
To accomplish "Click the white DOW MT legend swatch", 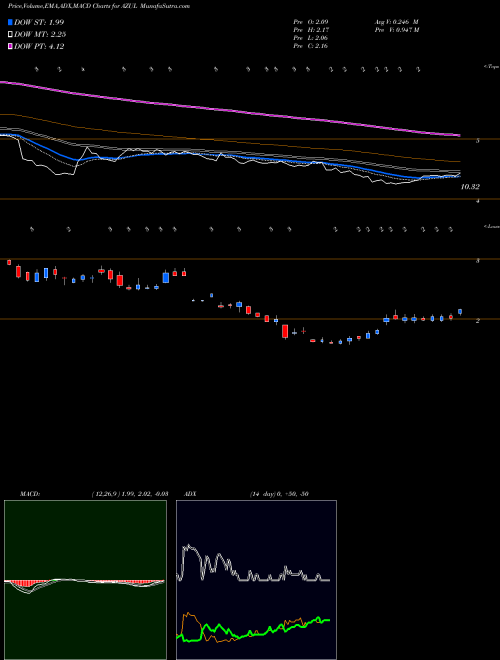I will pyautogui.click(x=10, y=35).
